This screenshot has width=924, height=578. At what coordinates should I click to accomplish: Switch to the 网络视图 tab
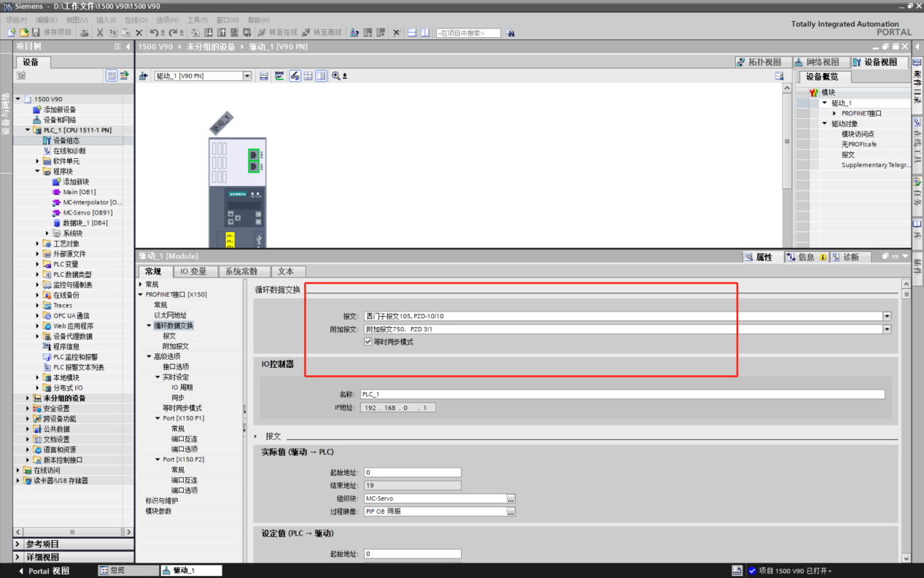click(x=821, y=62)
